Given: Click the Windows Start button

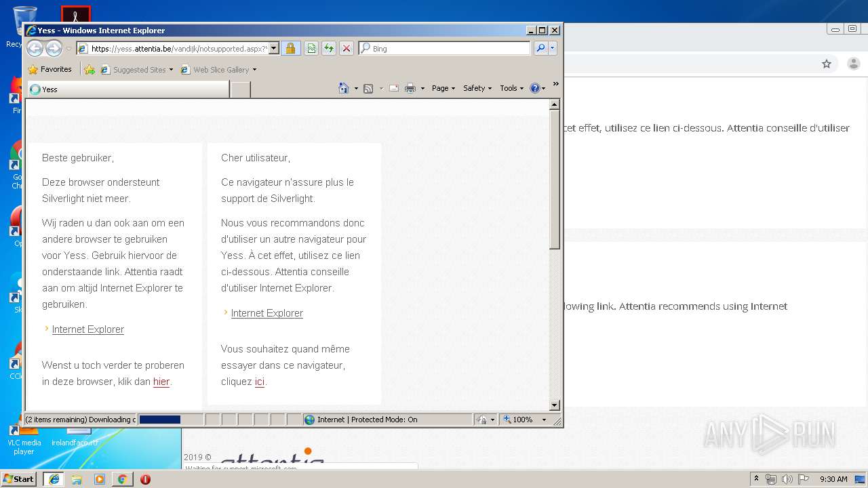Looking at the screenshot, I should 19,479.
